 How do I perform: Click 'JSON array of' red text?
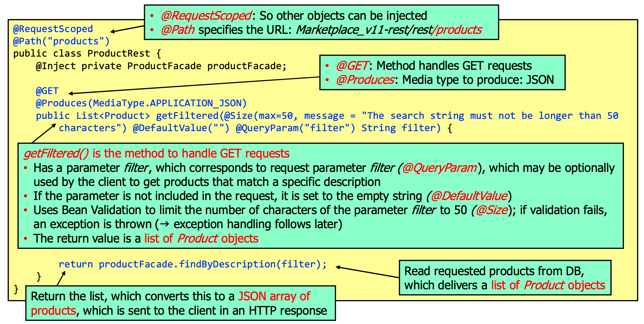pos(274,296)
